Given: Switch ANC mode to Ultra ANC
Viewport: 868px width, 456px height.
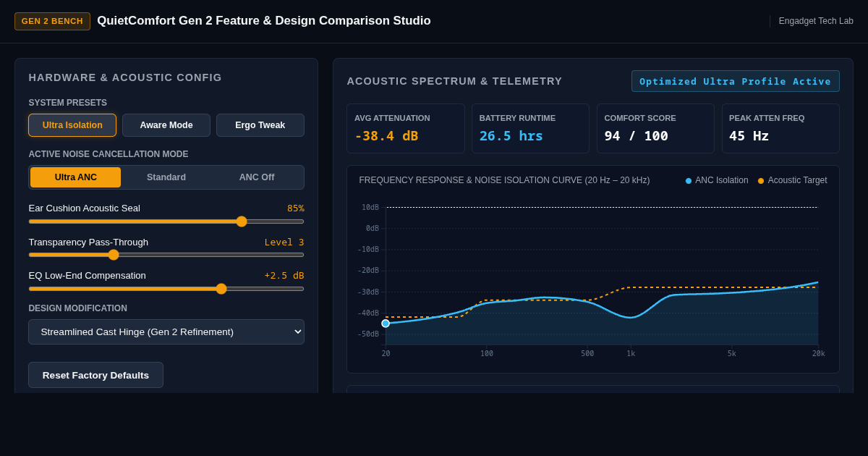Looking at the screenshot, I should click(76, 177).
